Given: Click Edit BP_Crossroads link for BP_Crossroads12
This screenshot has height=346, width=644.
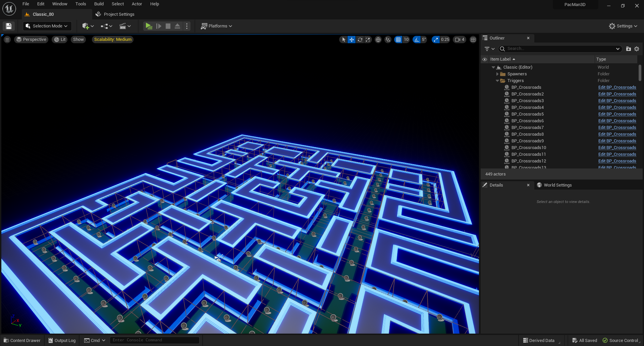Looking at the screenshot, I should (617, 161).
